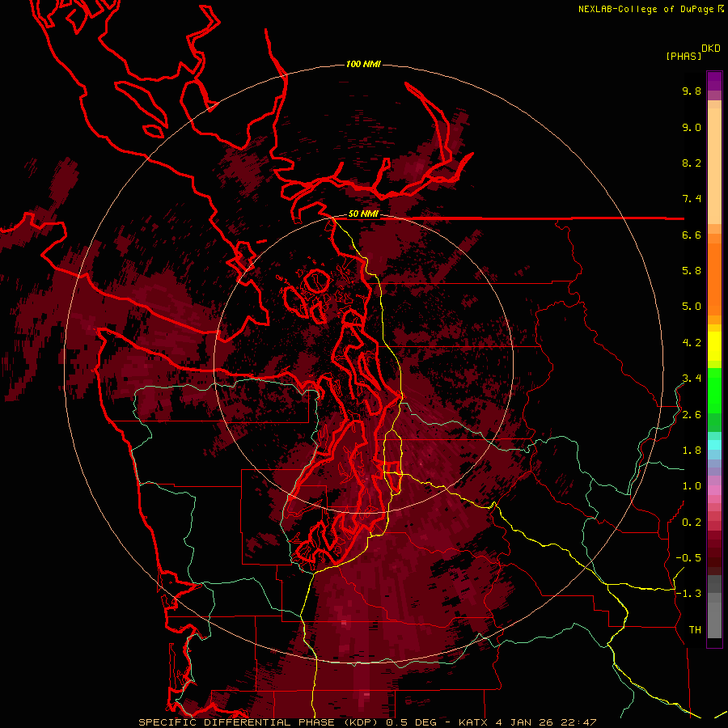
Task: Click the DKD unit label above colorbar
Action: click(x=711, y=49)
